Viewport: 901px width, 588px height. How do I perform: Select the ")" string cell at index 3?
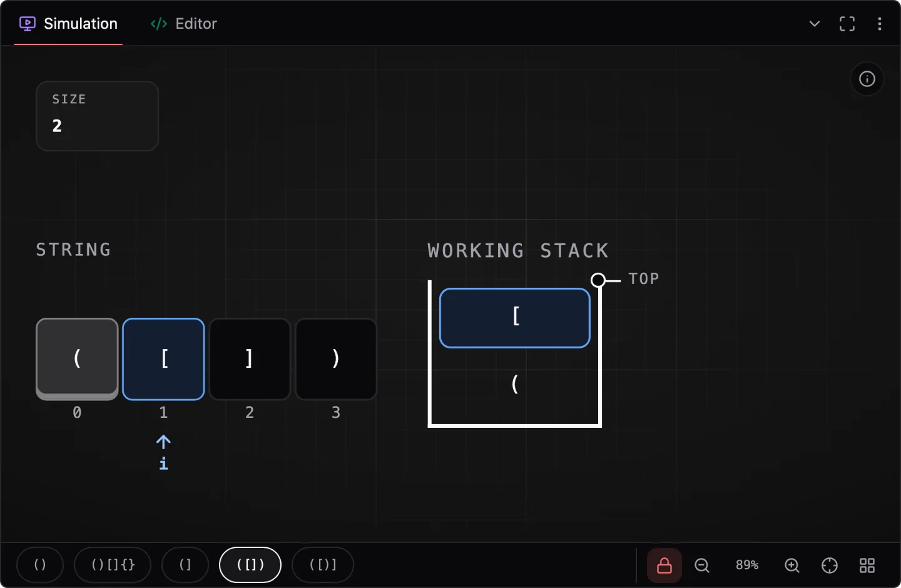pos(336,359)
